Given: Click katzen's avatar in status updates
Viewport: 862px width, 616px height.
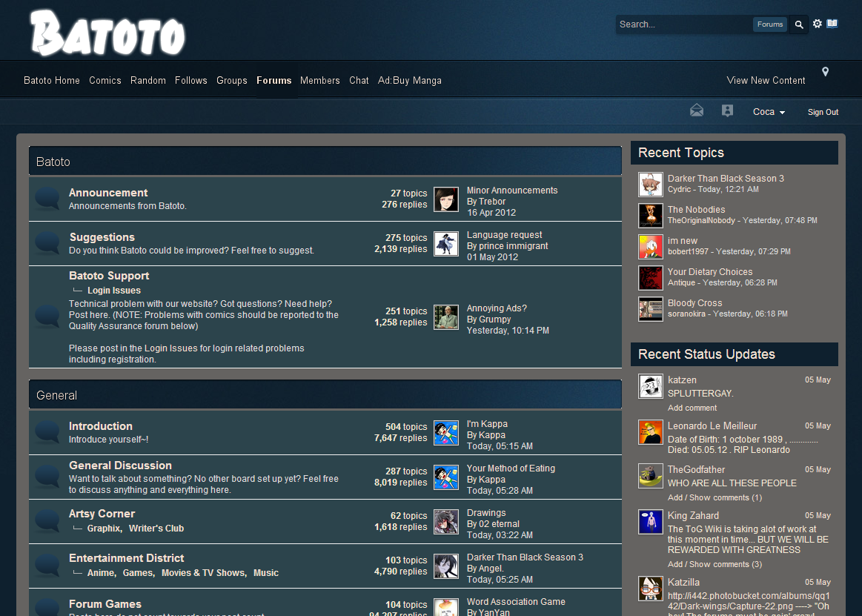Looking at the screenshot, I should click(650, 386).
